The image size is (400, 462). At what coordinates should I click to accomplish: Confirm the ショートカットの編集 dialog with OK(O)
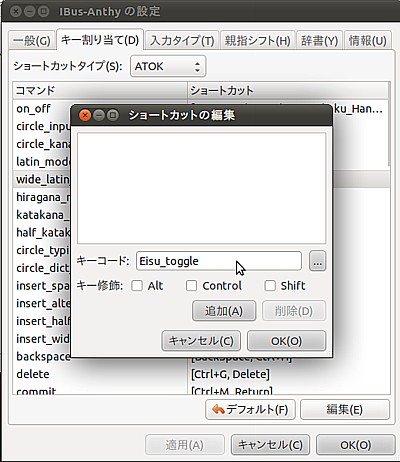tap(286, 341)
